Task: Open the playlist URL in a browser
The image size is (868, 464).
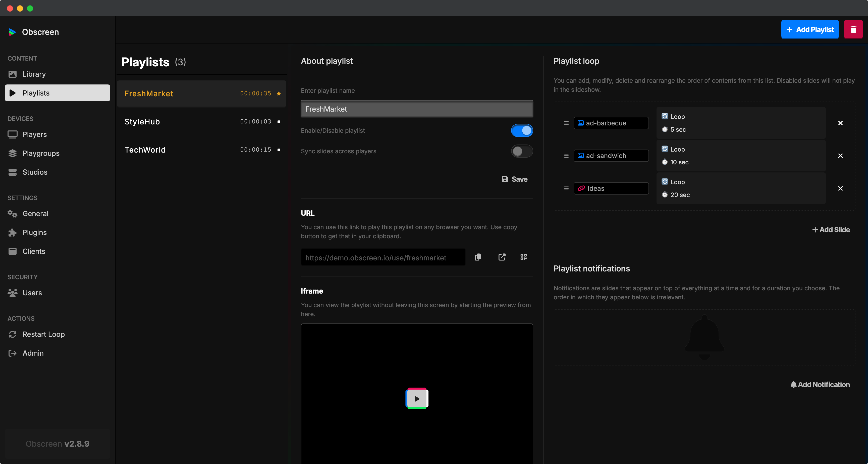Action: coord(502,257)
